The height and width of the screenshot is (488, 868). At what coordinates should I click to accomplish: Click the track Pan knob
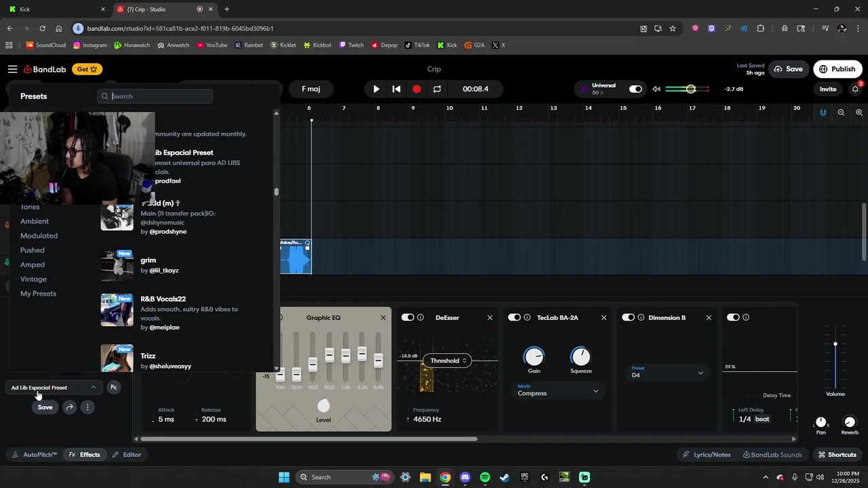point(821,422)
